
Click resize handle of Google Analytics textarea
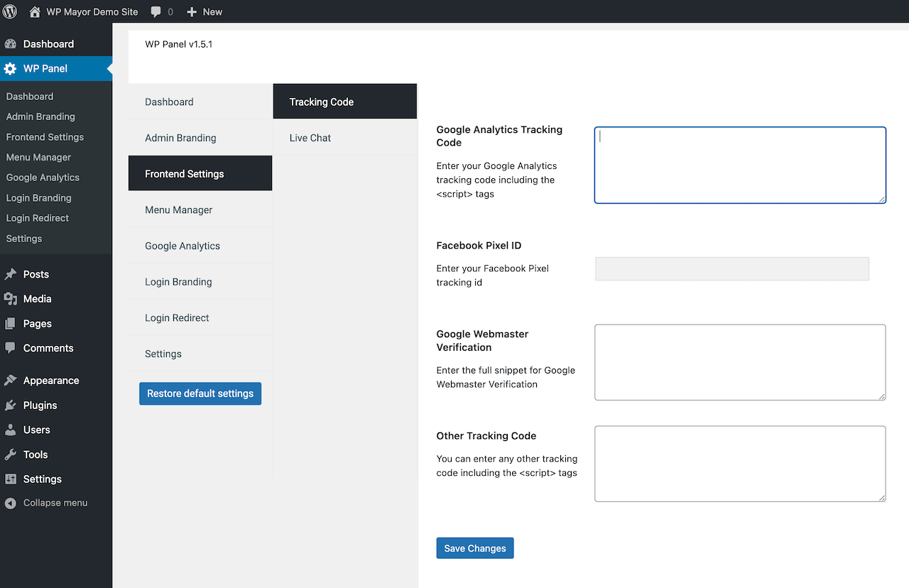(881, 199)
